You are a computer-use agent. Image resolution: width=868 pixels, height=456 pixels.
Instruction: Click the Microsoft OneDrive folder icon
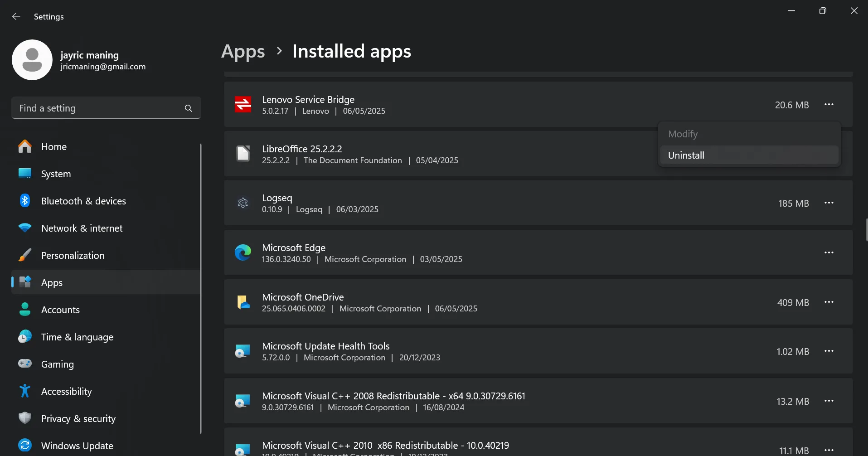[x=243, y=302]
